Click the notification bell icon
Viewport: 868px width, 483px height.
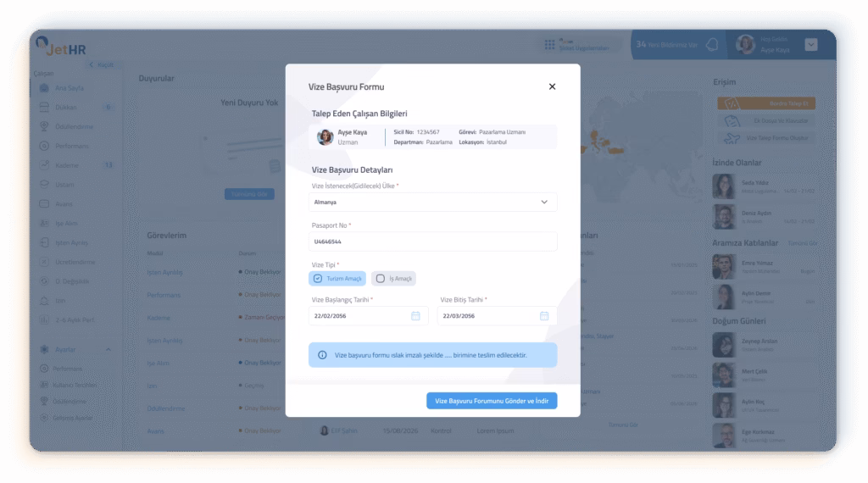tap(712, 45)
